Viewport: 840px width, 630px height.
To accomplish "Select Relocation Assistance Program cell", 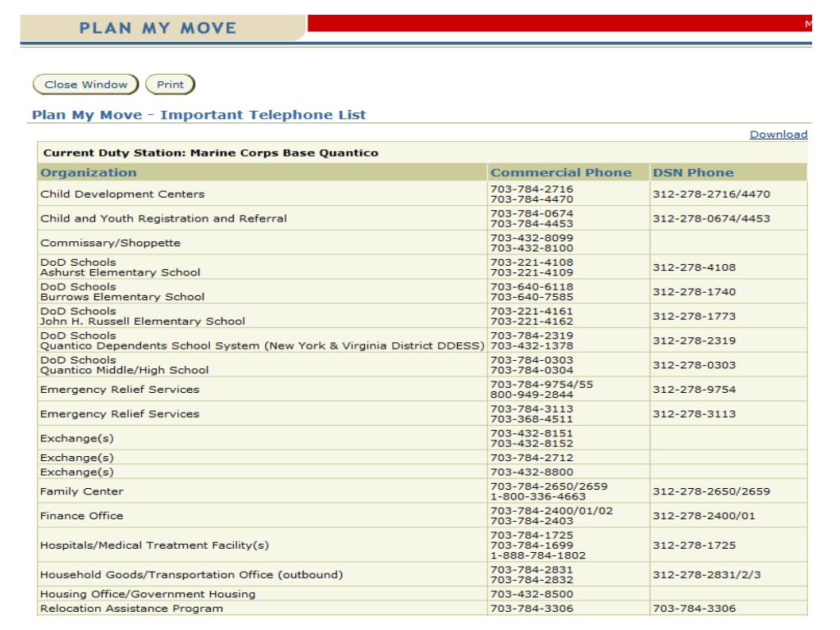I will pyautogui.click(x=262, y=609).
